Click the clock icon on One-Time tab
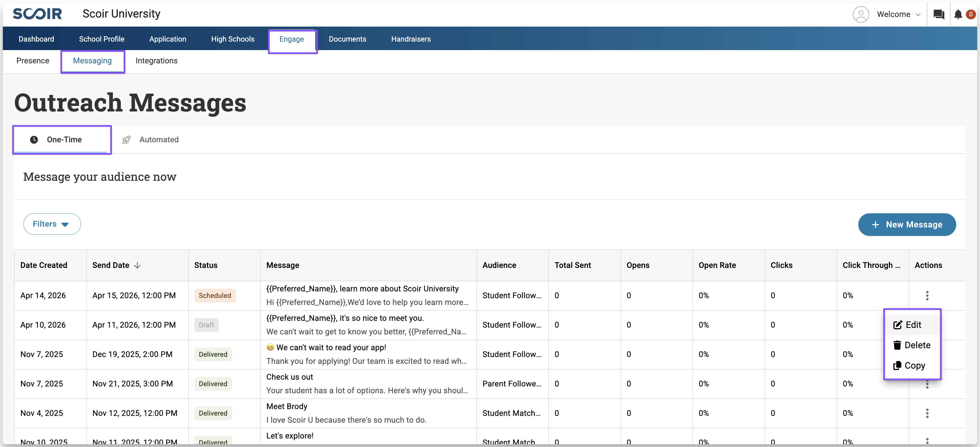 click(x=34, y=140)
